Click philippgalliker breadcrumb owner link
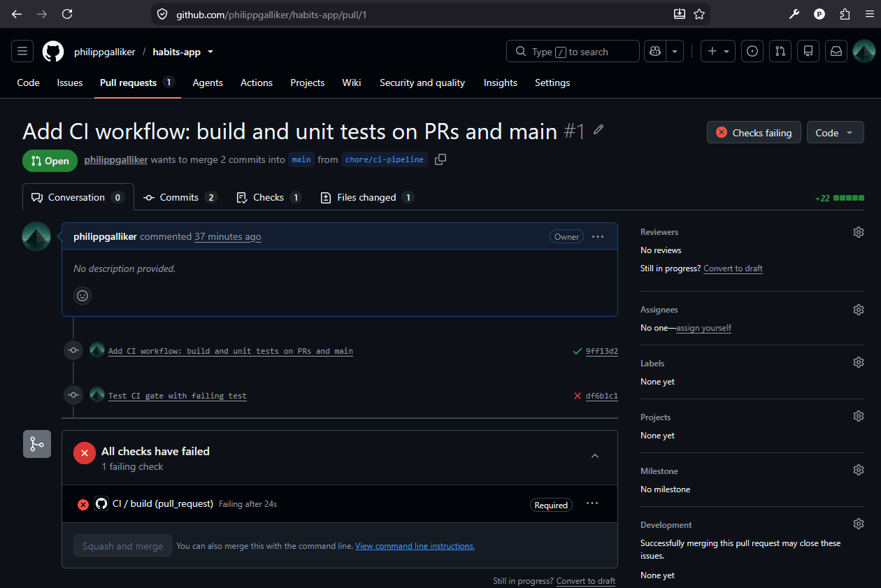881x588 pixels. (x=104, y=52)
